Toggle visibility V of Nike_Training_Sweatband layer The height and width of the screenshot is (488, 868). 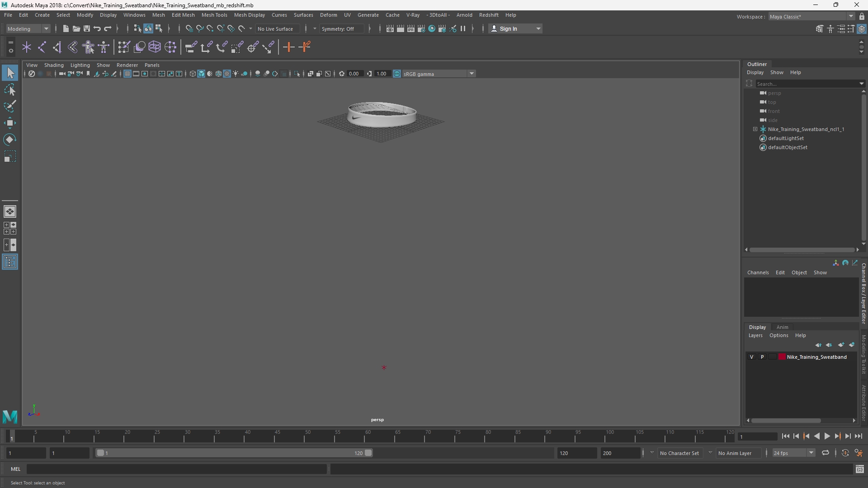752,357
